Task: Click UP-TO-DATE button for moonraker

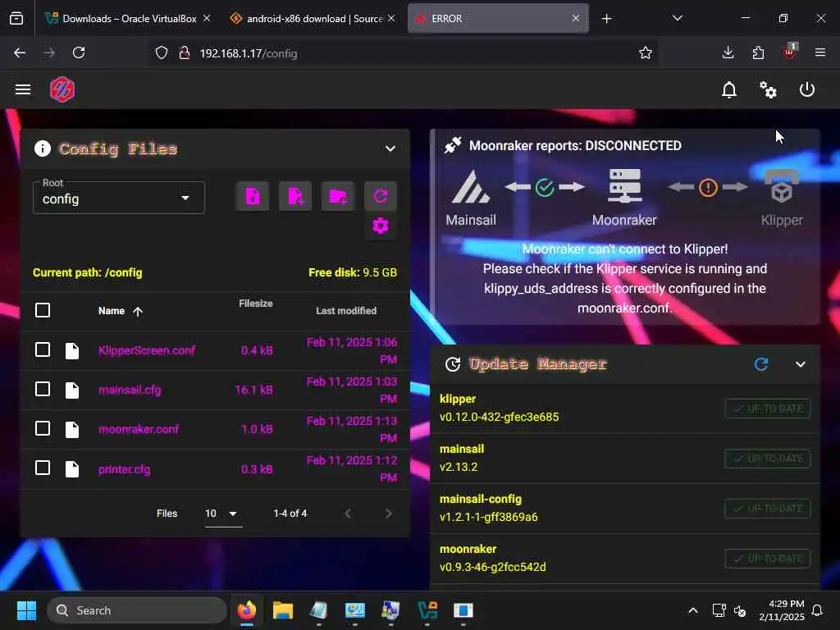Action: pos(767,559)
